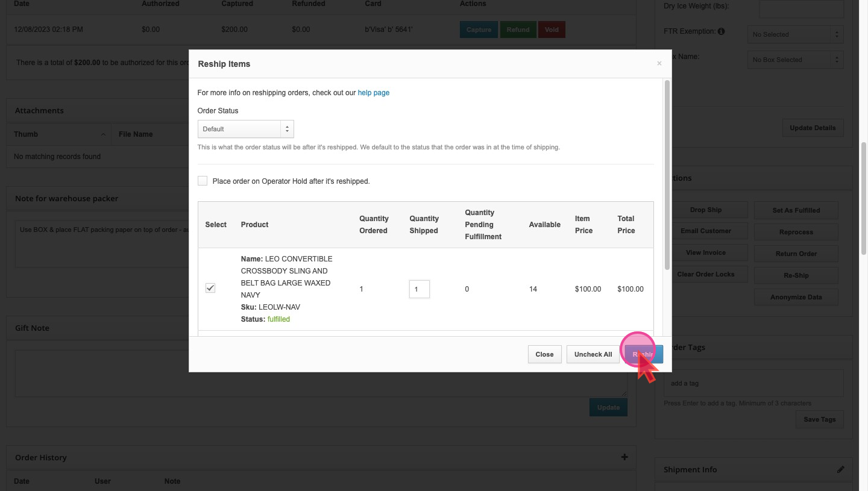The image size is (868, 491).
Task: Click the Reprocess button
Action: point(796,232)
